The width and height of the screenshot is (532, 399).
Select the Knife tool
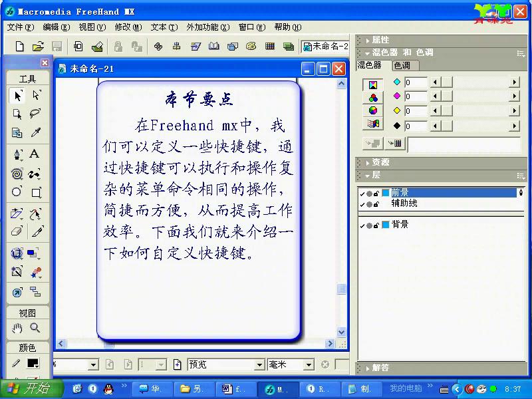pos(37,231)
